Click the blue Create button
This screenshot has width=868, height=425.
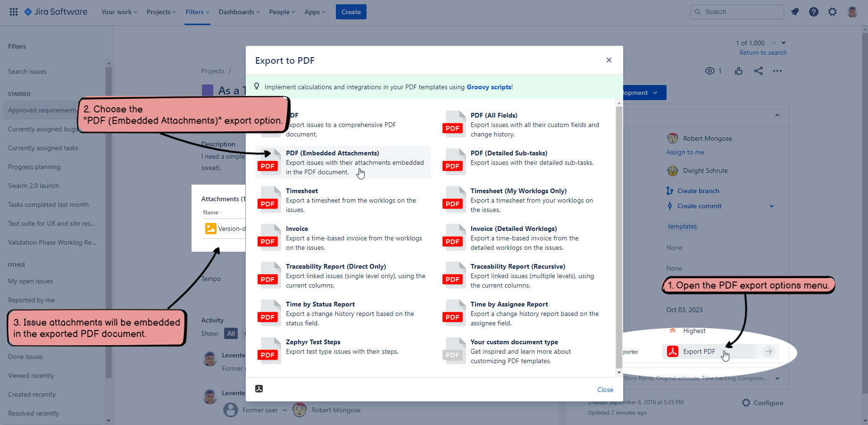[351, 12]
